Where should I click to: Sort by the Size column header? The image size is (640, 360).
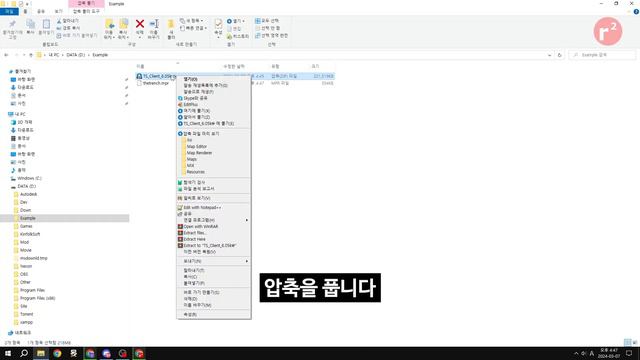click(316, 66)
